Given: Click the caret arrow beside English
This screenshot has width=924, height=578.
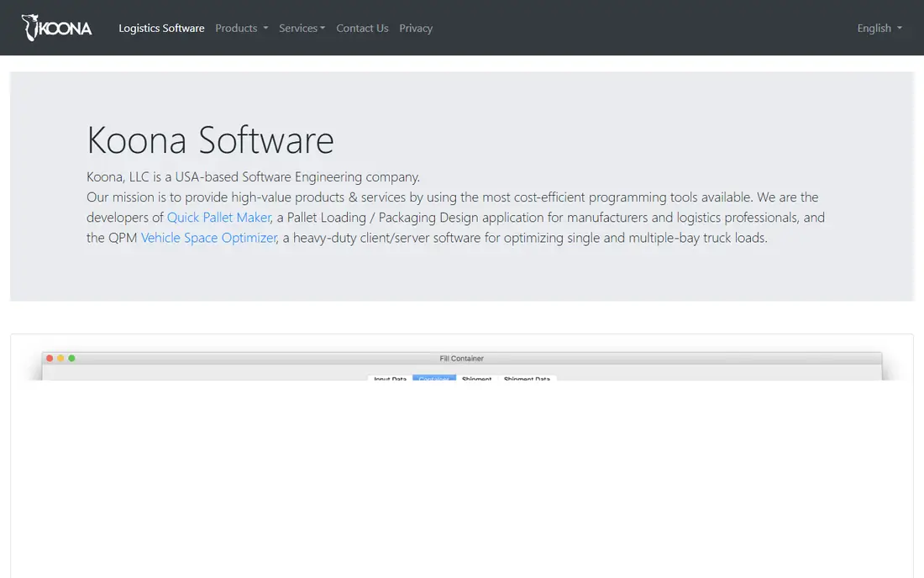Looking at the screenshot, I should point(900,29).
